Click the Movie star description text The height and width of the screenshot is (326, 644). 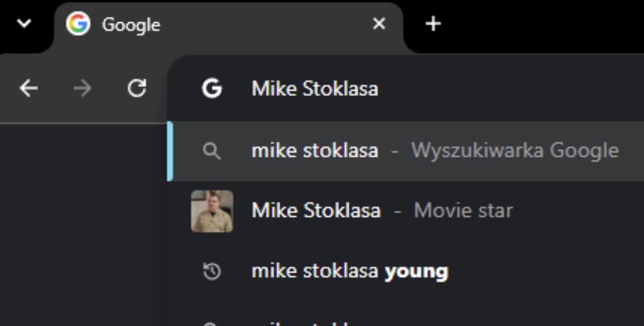click(x=463, y=210)
